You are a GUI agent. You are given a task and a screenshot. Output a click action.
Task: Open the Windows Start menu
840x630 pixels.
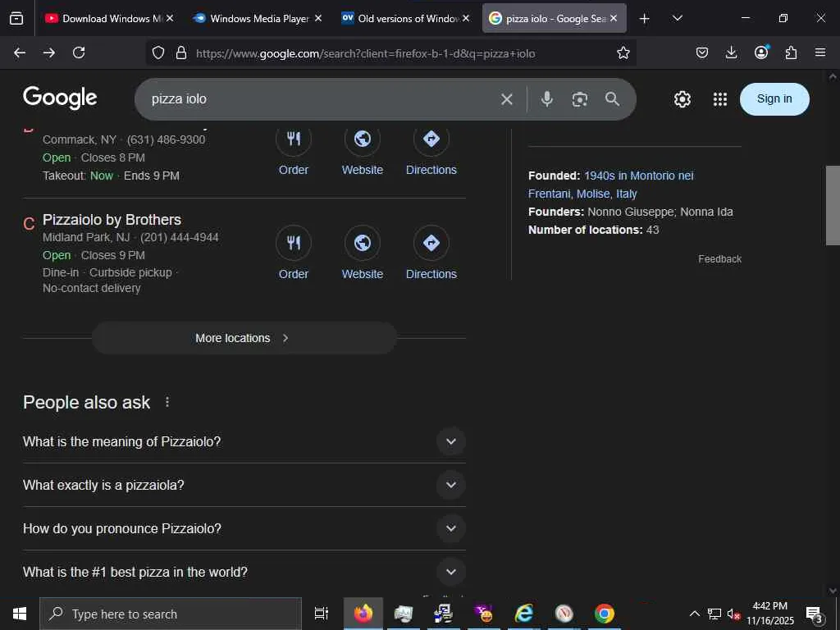(20, 614)
